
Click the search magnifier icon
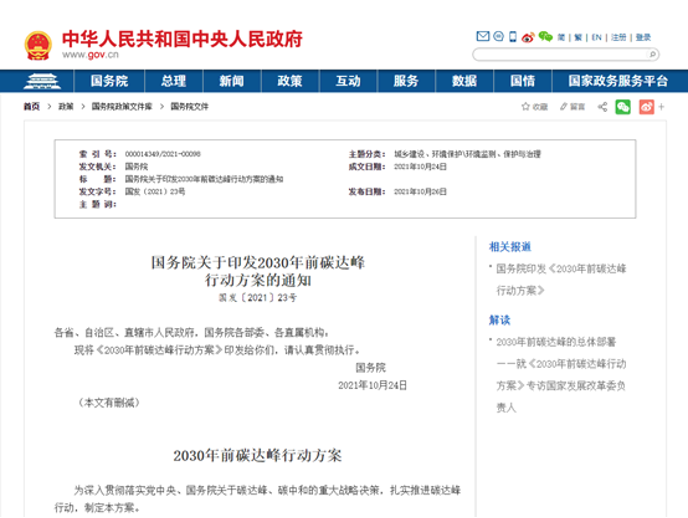(653, 54)
